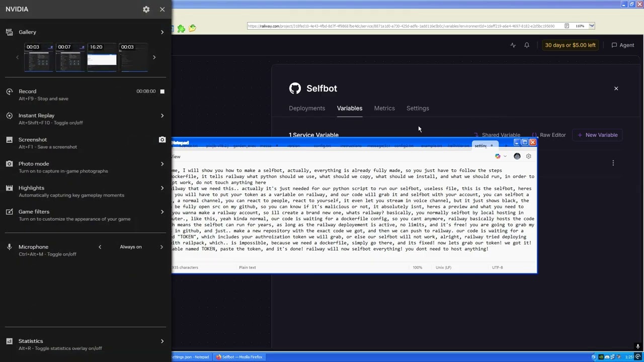The image size is (644, 362).
Task: Click the Firefox address bar URL
Action: point(401,26)
